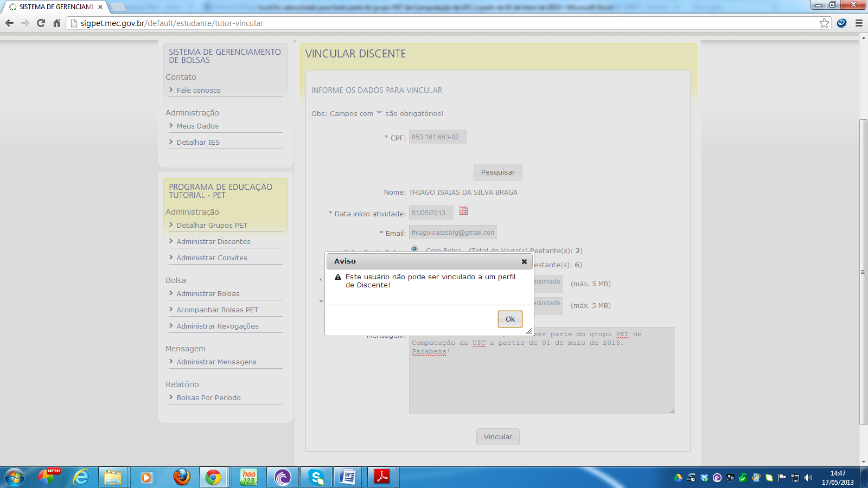868x488 pixels.
Task: Open Internet Explorer from the taskbar
Action: click(81, 477)
